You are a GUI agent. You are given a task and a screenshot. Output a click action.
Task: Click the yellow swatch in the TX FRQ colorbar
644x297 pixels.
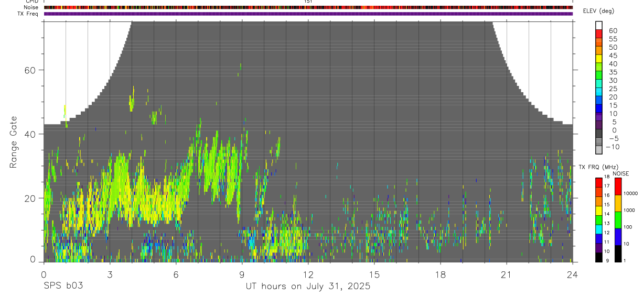point(599,210)
